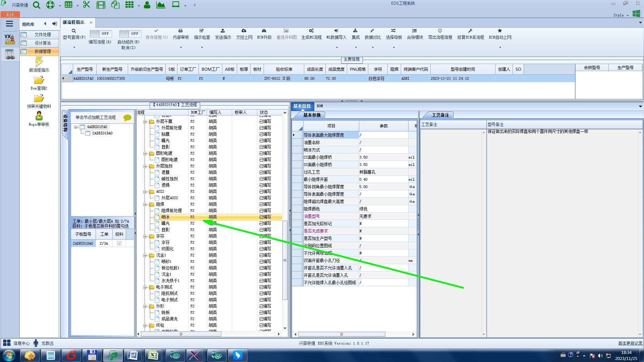
Task: Click the magnifier search icon in title bar
Action: (x=37, y=5)
